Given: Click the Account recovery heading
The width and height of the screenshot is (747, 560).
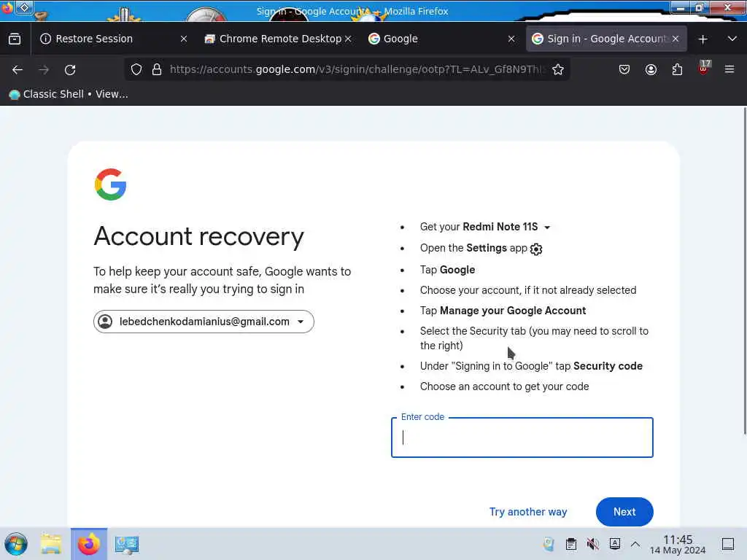Looking at the screenshot, I should [x=199, y=237].
